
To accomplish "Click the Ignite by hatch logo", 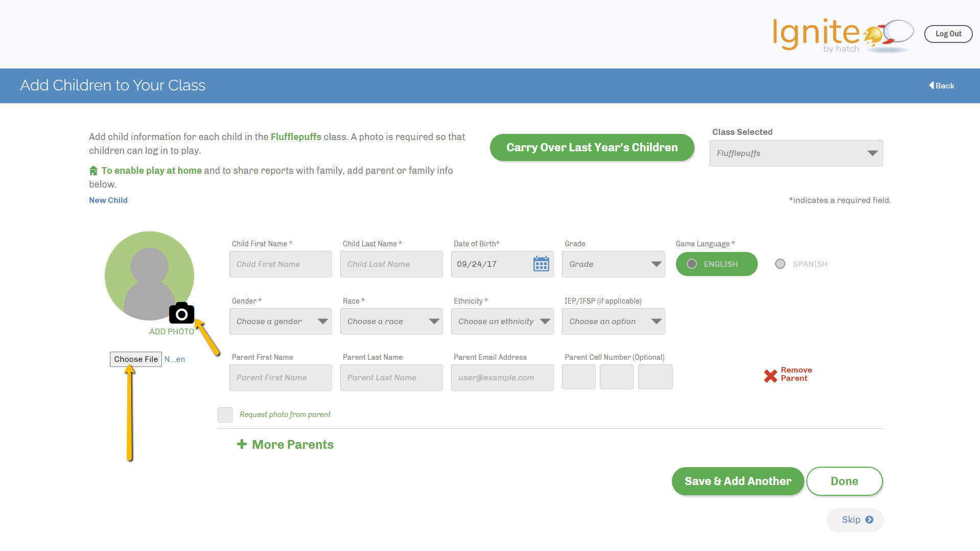I will [842, 35].
